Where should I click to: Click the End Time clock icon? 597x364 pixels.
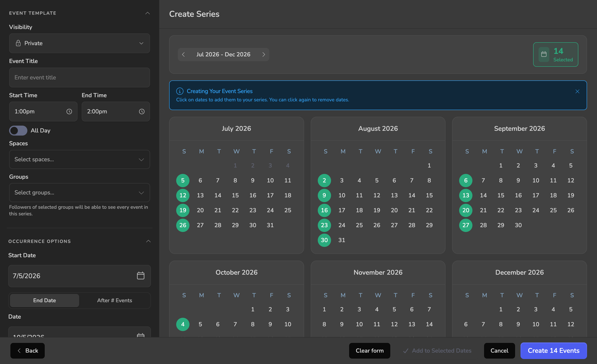coord(142,112)
